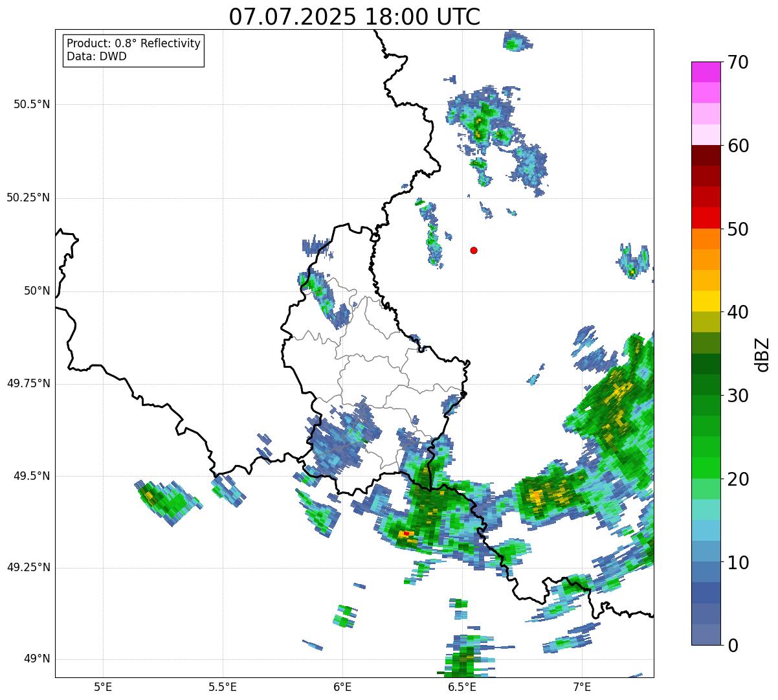Click the dark maroon swatch below 60

706,155
